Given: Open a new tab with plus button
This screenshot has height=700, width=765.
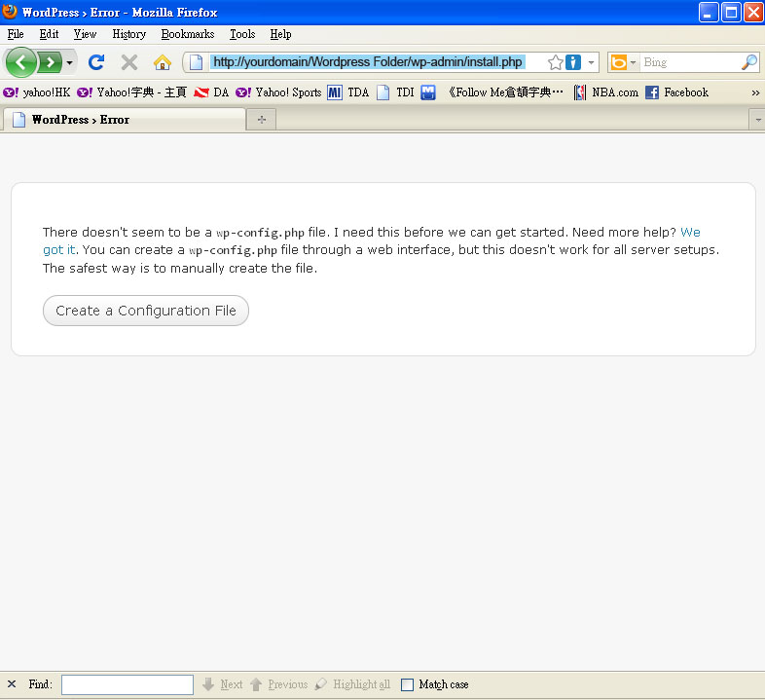Looking at the screenshot, I should (262, 120).
